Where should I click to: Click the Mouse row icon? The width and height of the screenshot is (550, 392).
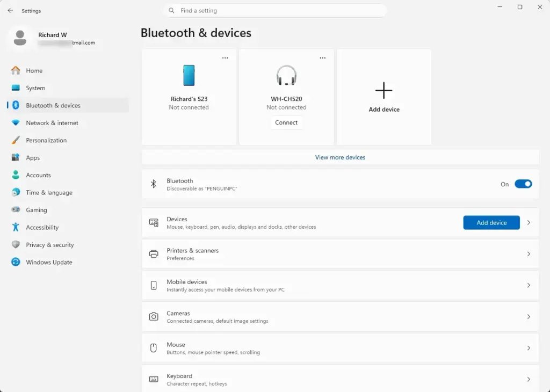click(153, 348)
